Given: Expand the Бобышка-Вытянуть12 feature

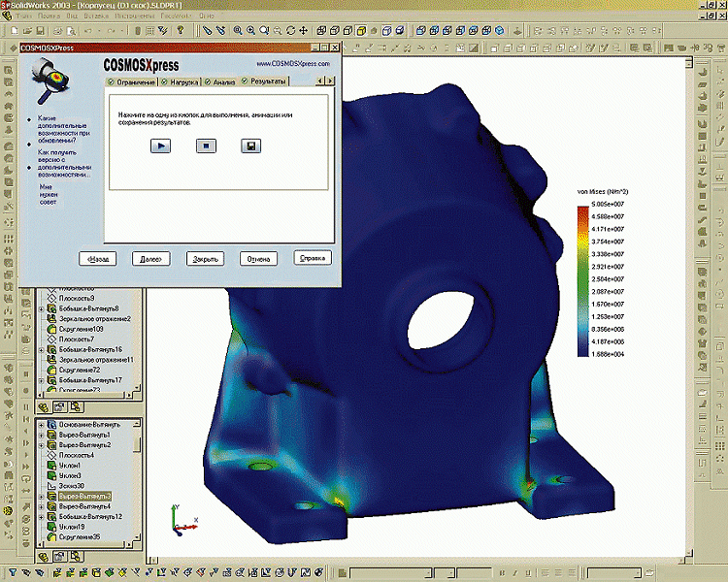Looking at the screenshot, I should tap(42, 517).
